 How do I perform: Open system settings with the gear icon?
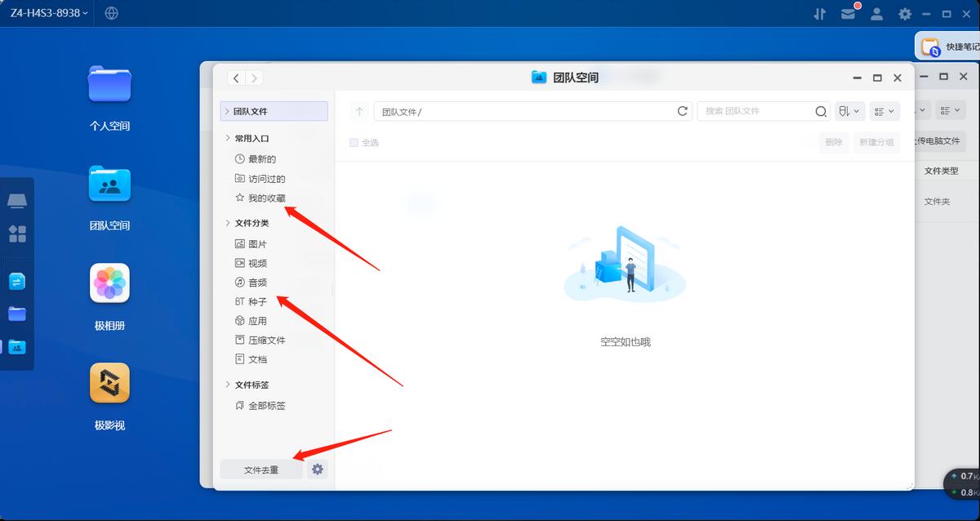point(904,13)
